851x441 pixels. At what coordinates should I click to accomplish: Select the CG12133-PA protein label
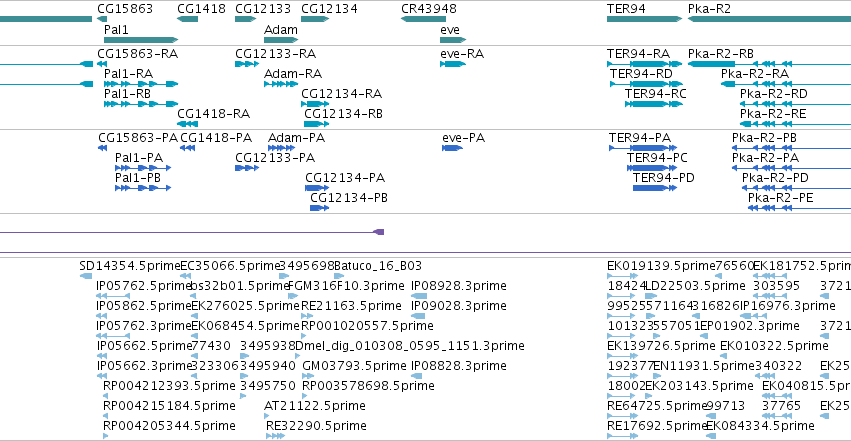tap(275, 158)
